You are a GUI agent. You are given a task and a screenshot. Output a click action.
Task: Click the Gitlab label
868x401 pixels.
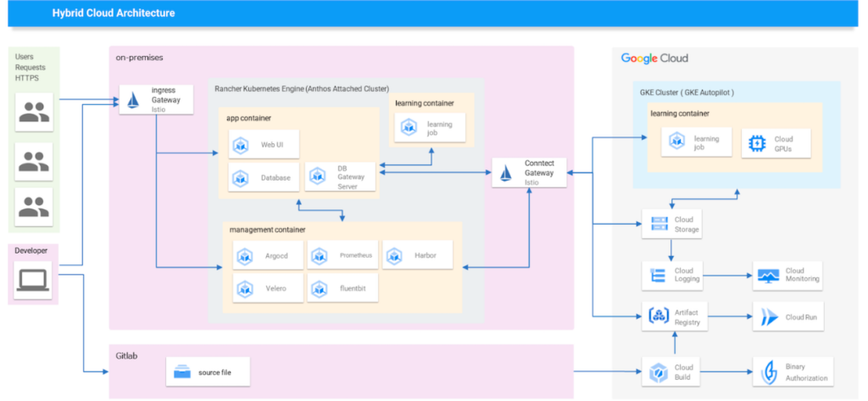[126, 355]
